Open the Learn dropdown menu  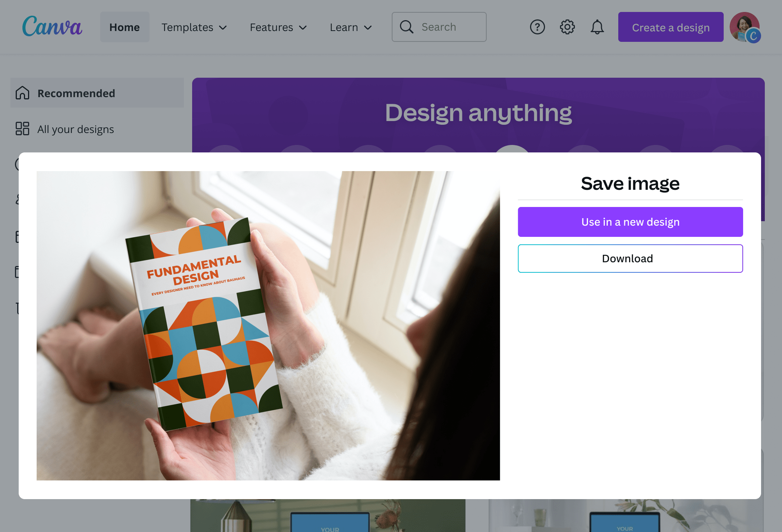click(350, 27)
